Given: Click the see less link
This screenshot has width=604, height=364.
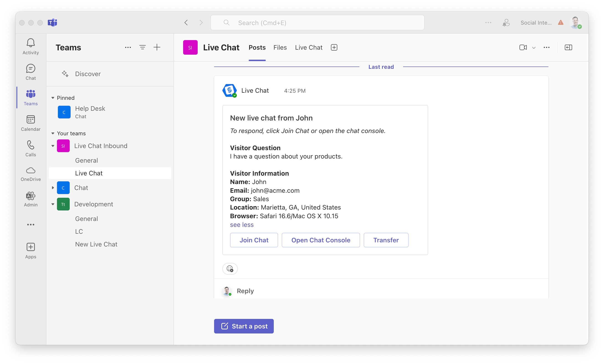Looking at the screenshot, I should pyautogui.click(x=242, y=225).
